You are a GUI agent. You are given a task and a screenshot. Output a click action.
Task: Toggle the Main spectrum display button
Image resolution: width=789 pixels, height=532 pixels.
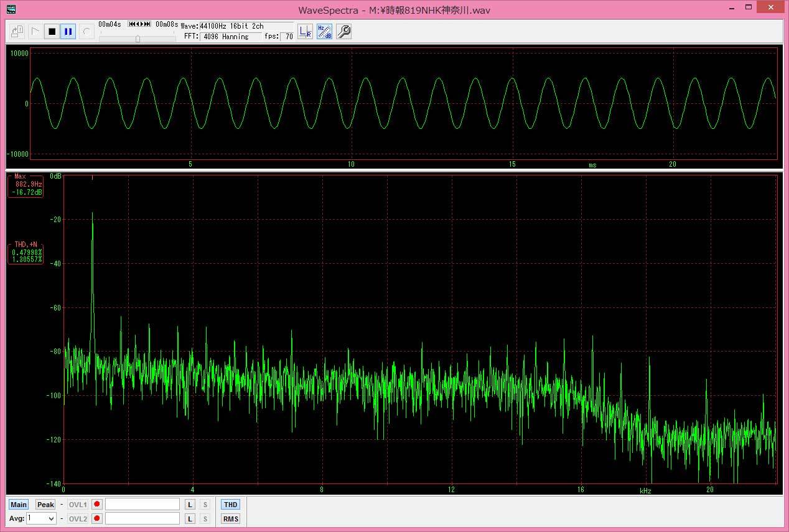(x=19, y=505)
